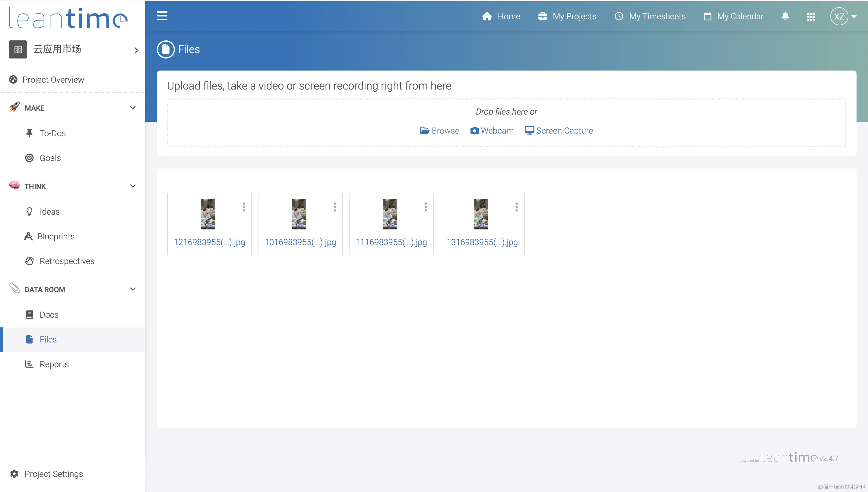Open file 1116983955(...).jpg link
The width and height of the screenshot is (868, 492).
391,242
